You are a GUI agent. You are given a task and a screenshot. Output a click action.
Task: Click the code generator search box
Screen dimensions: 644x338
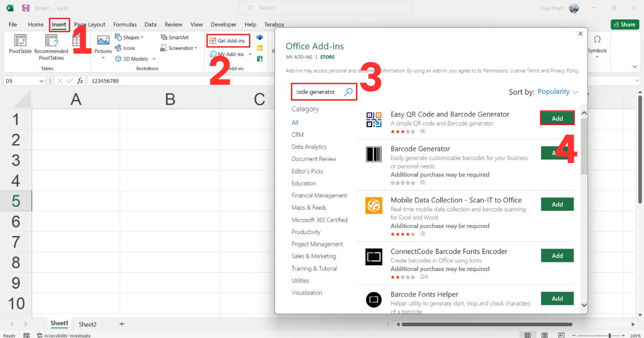click(x=321, y=91)
